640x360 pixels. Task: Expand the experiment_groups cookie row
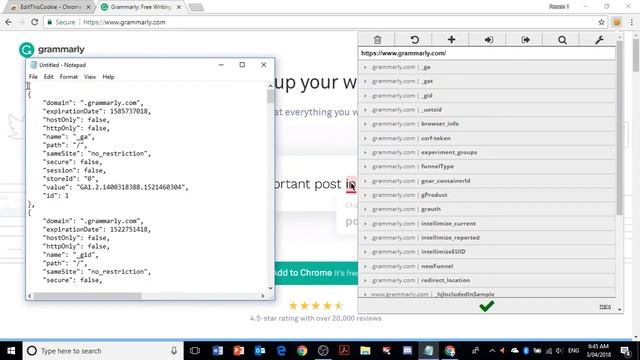click(487, 152)
